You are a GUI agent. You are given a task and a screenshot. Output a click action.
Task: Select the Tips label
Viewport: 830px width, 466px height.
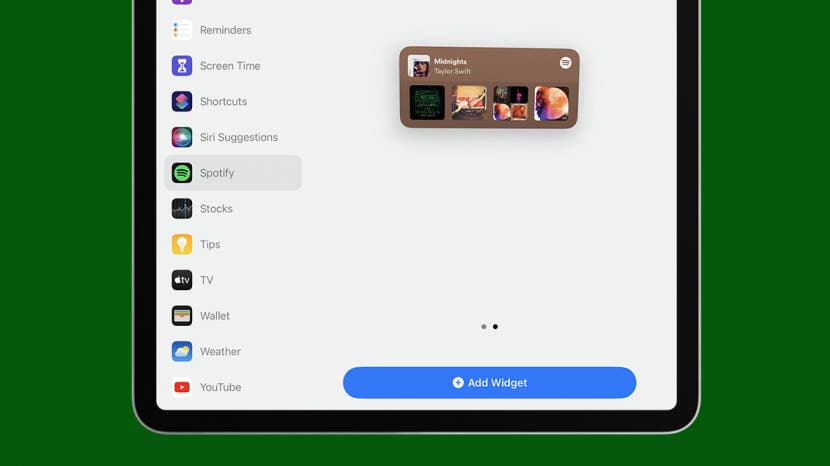pos(210,244)
